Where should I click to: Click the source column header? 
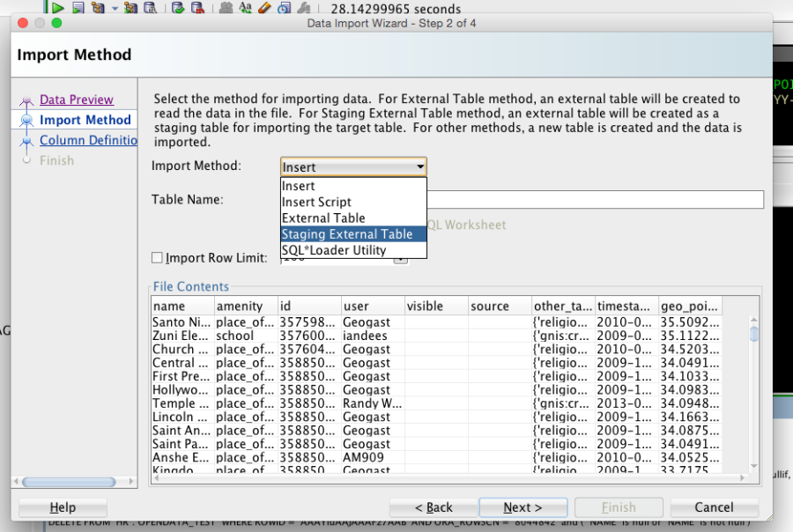(x=500, y=306)
